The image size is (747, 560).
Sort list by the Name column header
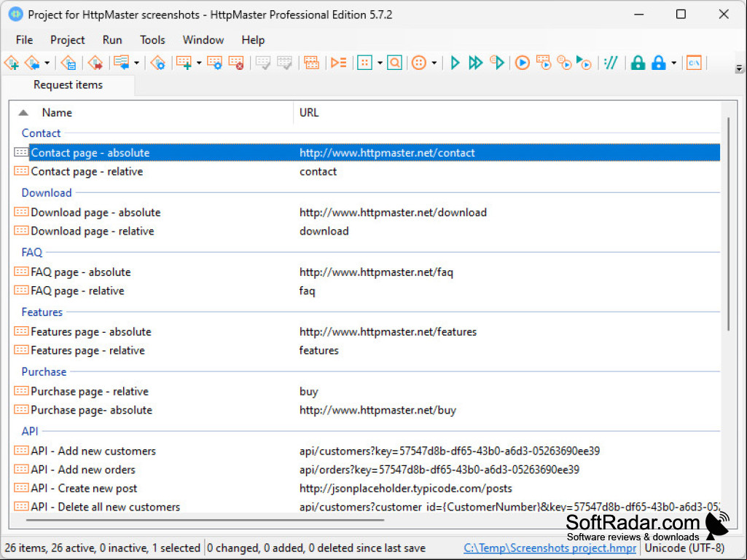tap(57, 113)
